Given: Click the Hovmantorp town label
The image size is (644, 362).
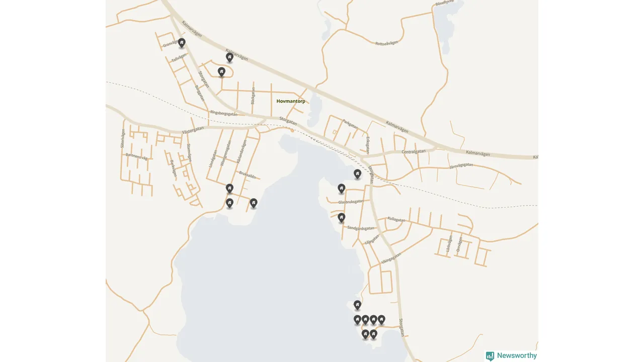Looking at the screenshot, I should click(291, 101).
